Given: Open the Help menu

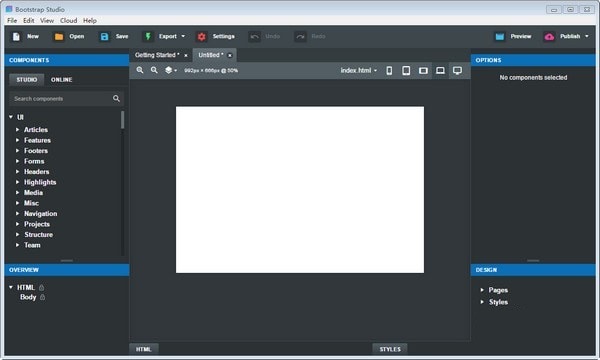Looking at the screenshot, I should [x=90, y=21].
